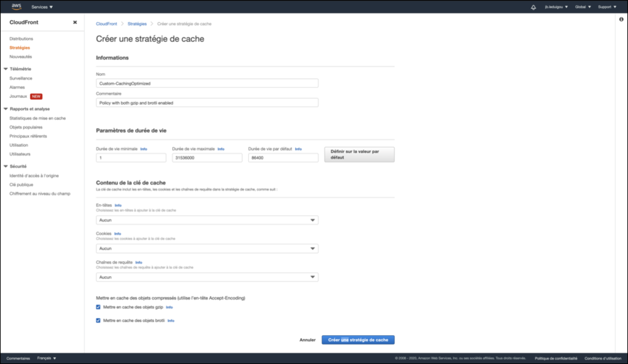Open the Global region menu

[x=583, y=7]
